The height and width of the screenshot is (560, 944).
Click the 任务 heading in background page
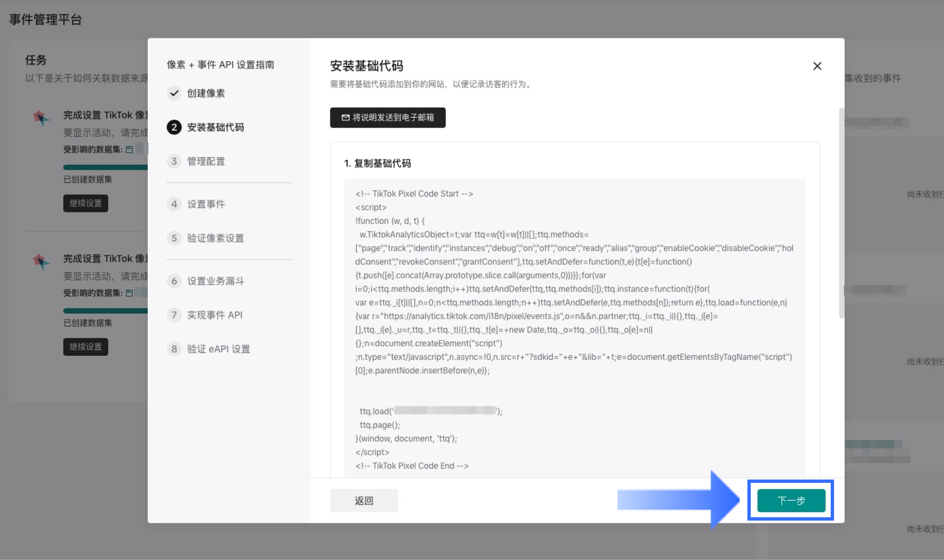point(36,60)
